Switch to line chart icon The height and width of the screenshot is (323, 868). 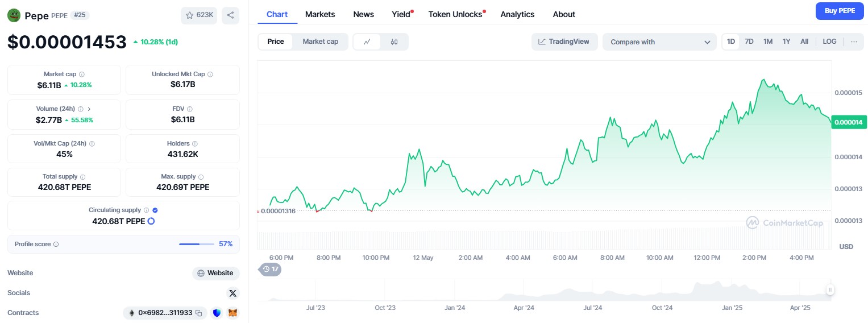tap(367, 42)
